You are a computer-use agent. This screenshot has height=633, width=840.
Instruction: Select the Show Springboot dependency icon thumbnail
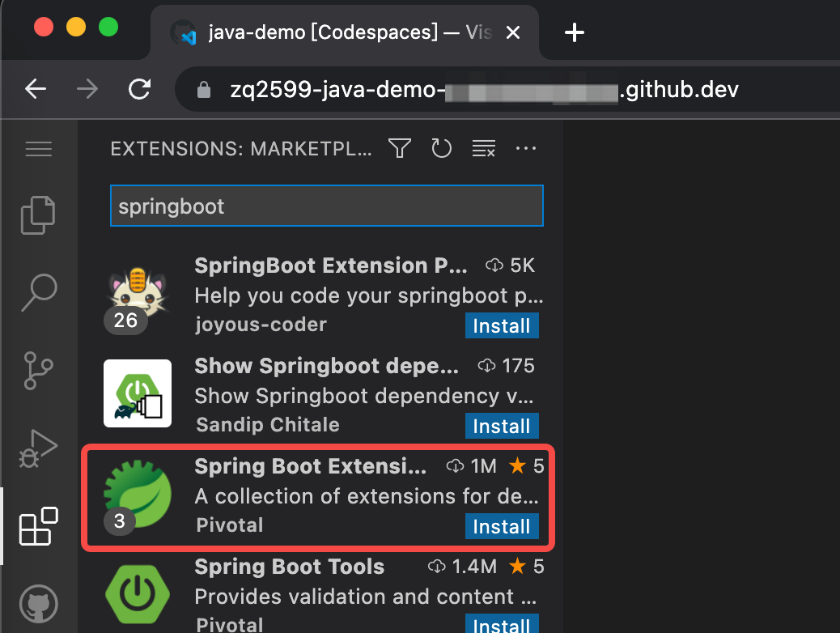pyautogui.click(x=138, y=393)
